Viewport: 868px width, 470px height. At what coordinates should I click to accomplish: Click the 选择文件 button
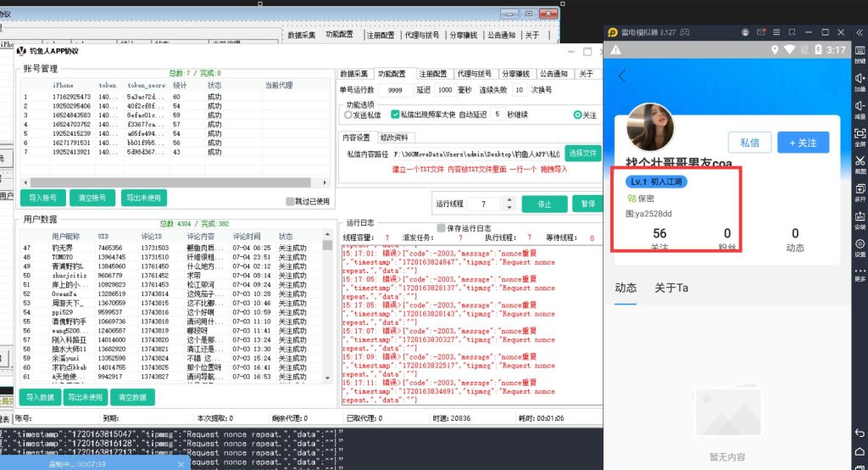[x=583, y=154]
